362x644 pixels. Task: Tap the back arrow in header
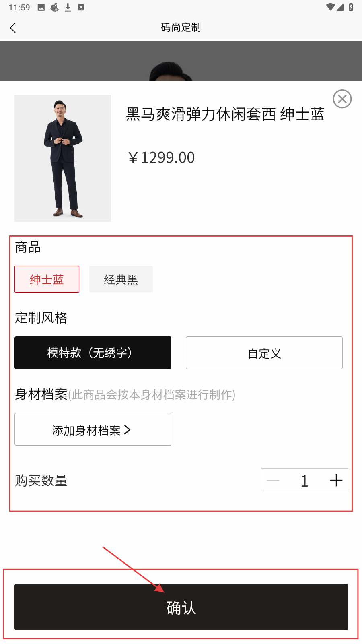(13, 28)
